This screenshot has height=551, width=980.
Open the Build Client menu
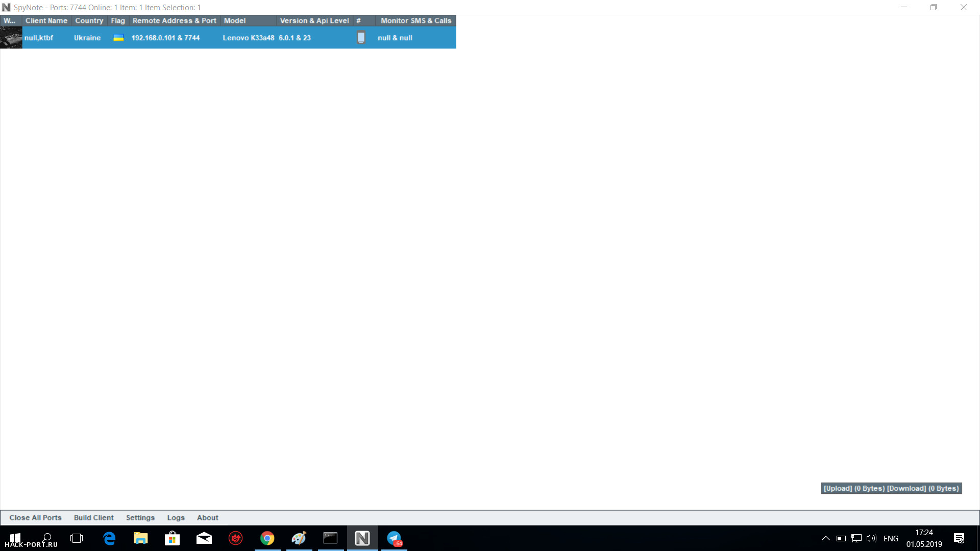[x=94, y=517]
